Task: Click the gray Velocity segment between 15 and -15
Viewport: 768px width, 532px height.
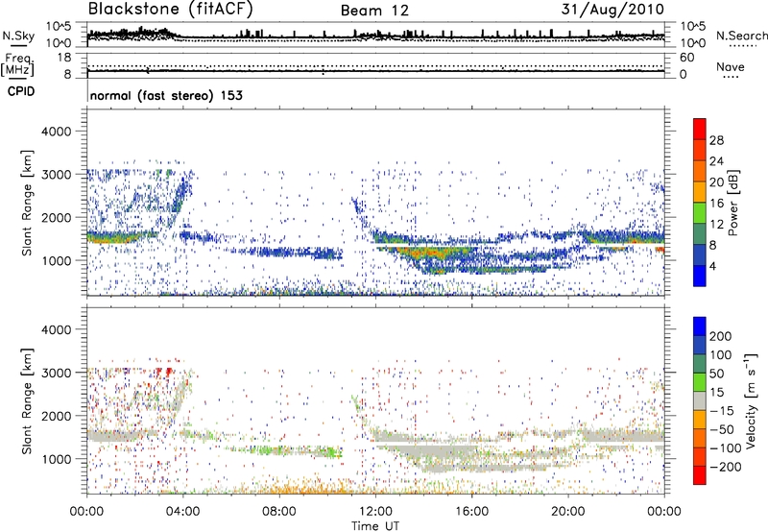Action: tap(700, 400)
